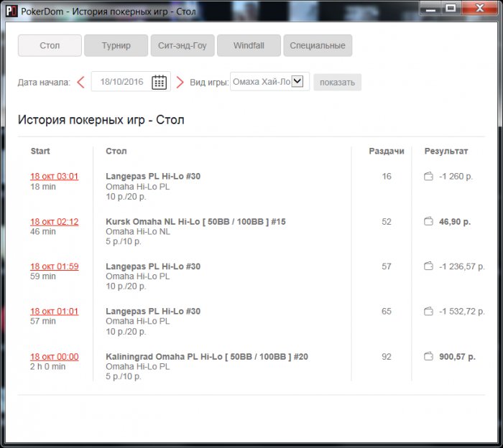Open session link 18 окт 01:01

click(x=54, y=312)
